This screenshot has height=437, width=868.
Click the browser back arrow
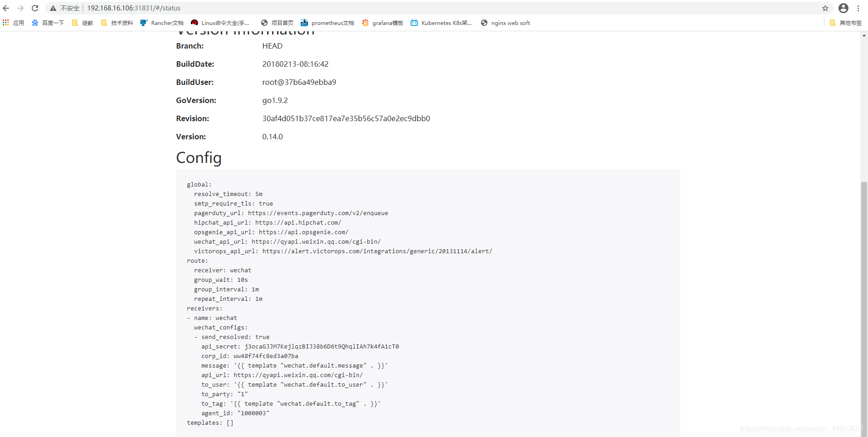click(x=6, y=8)
